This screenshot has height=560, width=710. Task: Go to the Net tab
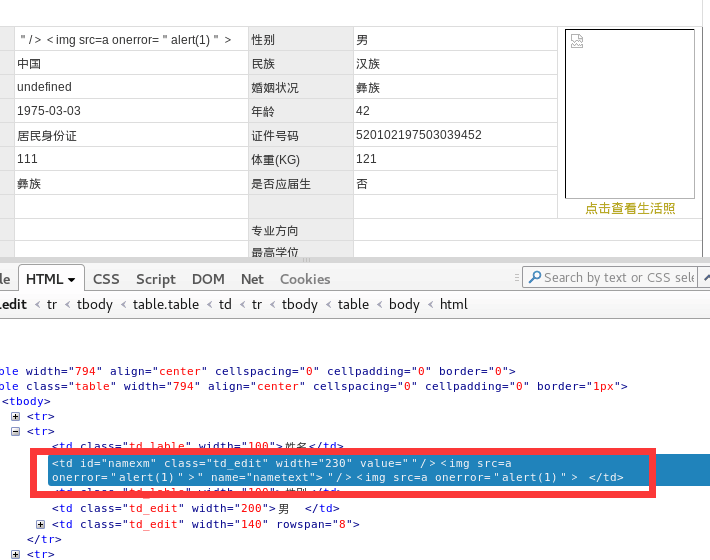tap(252, 279)
